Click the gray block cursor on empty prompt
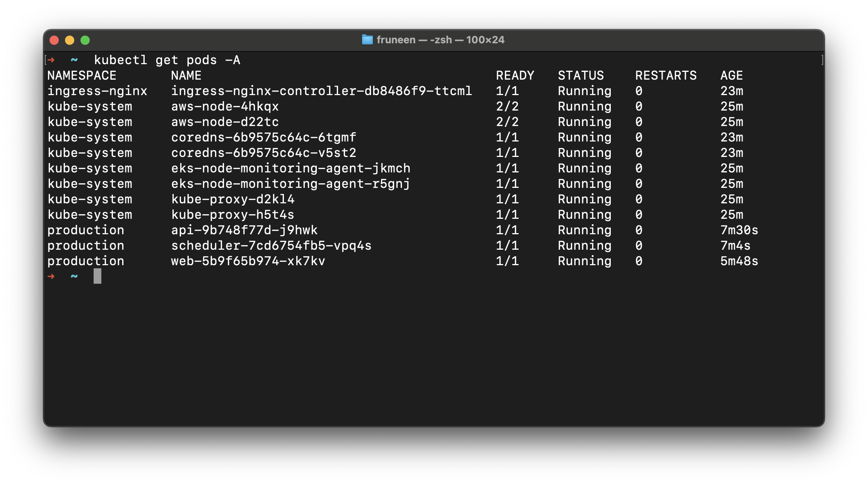 tap(97, 276)
